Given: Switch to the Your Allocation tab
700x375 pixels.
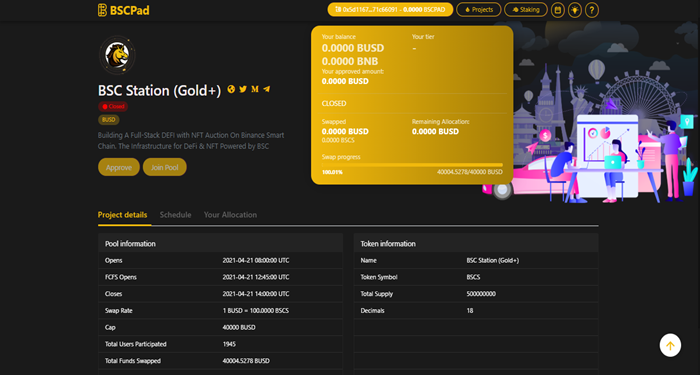Looking at the screenshot, I should coord(230,215).
